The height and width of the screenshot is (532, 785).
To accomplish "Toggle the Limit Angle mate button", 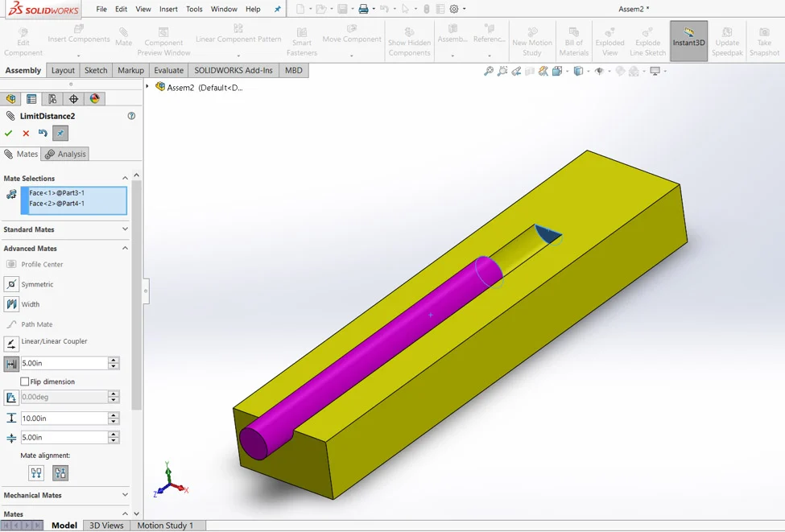I will pyautogui.click(x=11, y=398).
